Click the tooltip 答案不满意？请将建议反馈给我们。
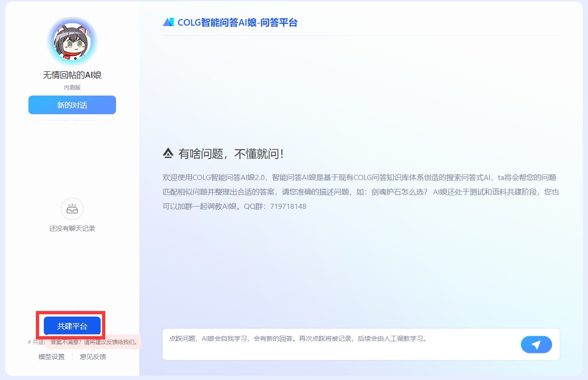 point(94,342)
